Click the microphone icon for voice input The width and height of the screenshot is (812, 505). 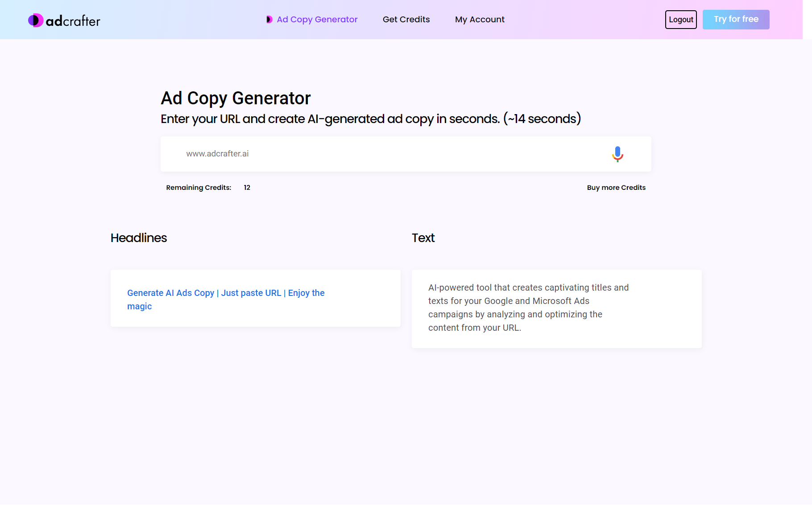point(617,154)
